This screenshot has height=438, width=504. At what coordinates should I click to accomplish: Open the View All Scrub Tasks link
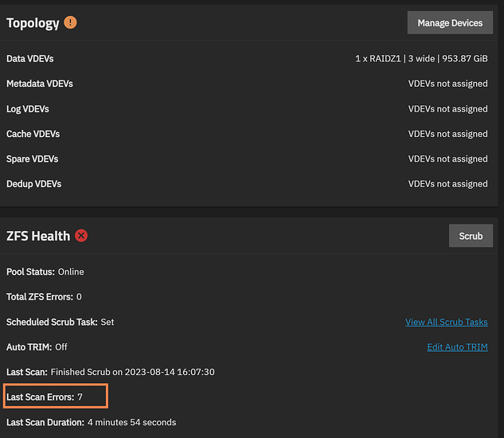click(x=446, y=322)
